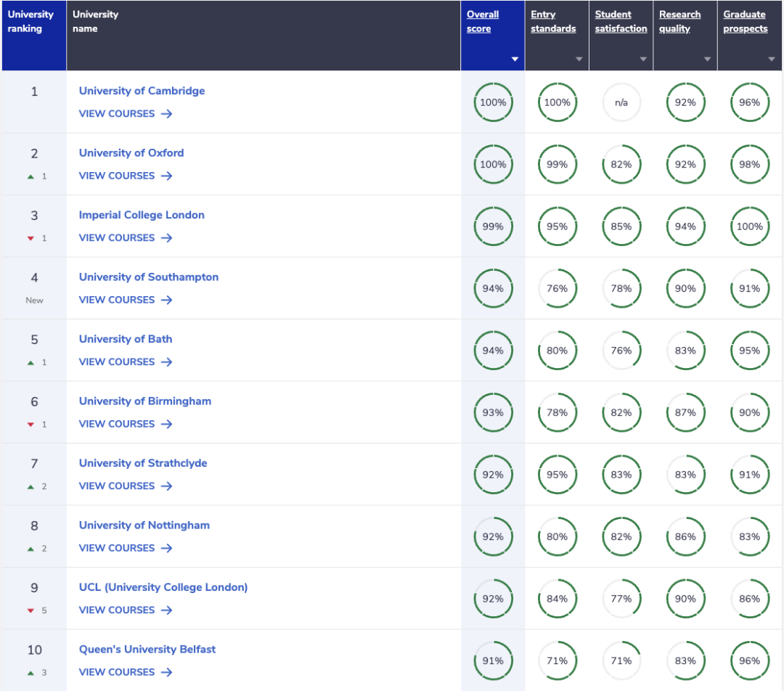784x691 pixels.
Task: Click View Courses arrow for University of Oxford
Action: (166, 176)
